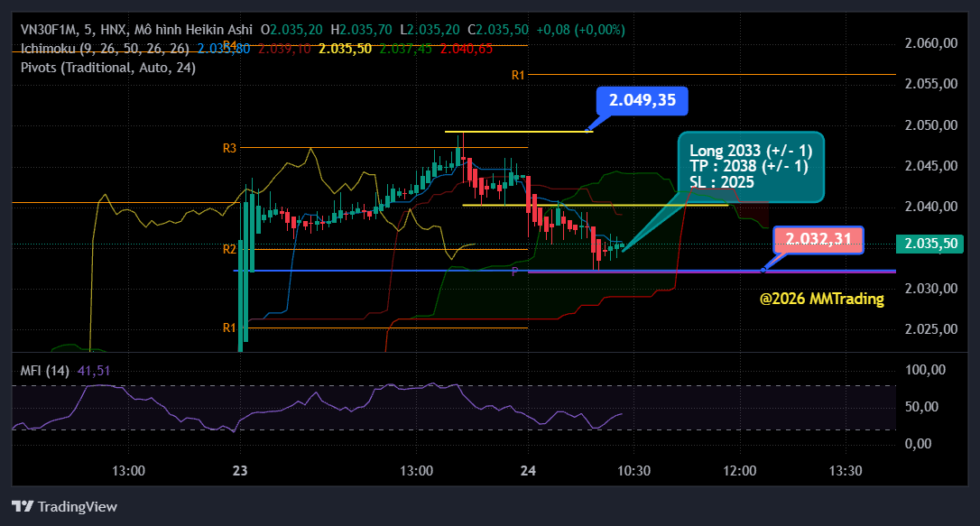This screenshot has height=526, width=980.
Task: Click the 13:30 time axis label
Action: [846, 470]
